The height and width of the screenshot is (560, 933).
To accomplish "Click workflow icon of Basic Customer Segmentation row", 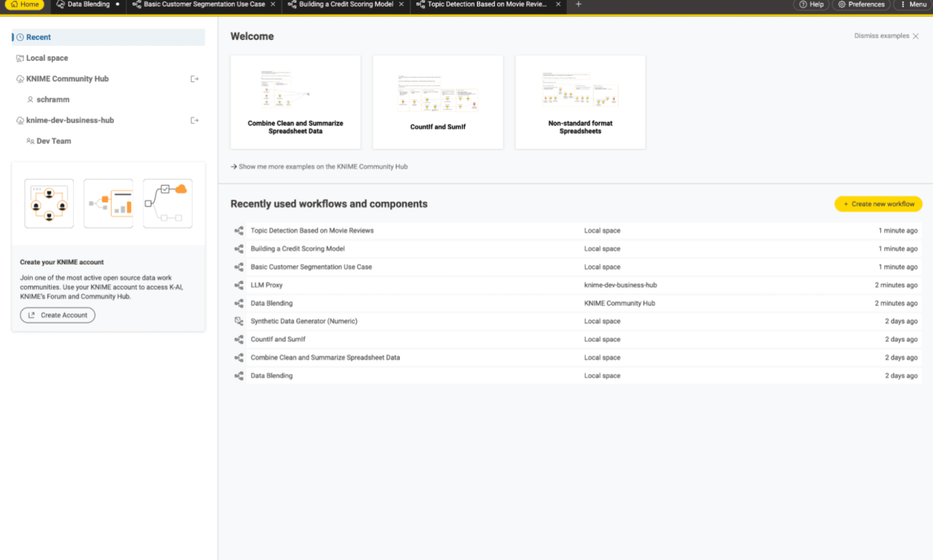I will (239, 267).
